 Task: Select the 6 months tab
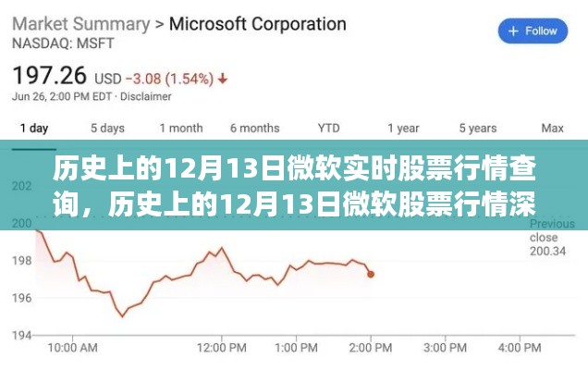point(255,129)
